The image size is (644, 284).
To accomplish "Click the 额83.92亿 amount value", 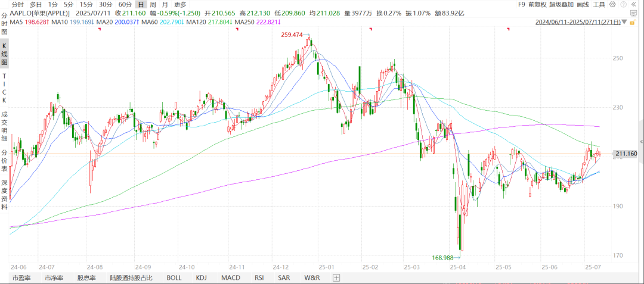I will [x=450, y=13].
